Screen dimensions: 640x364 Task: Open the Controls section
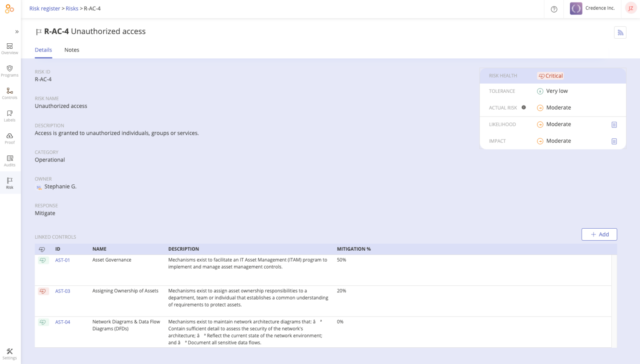[x=10, y=94]
